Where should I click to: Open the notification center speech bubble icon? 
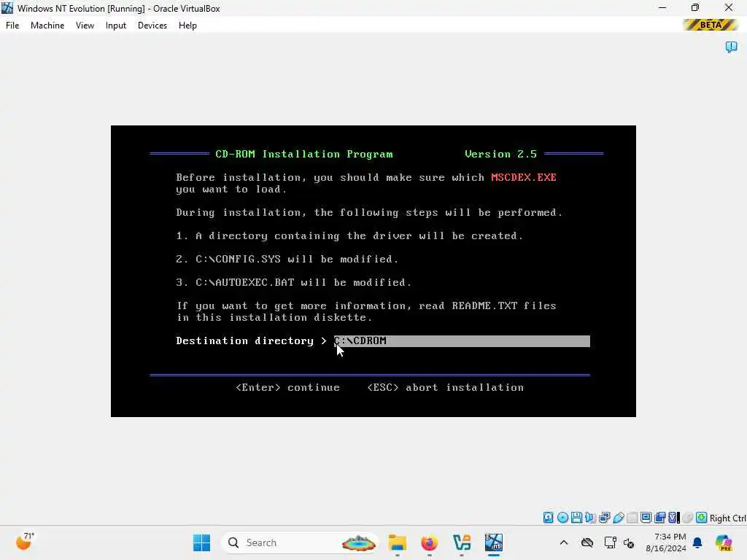731,47
